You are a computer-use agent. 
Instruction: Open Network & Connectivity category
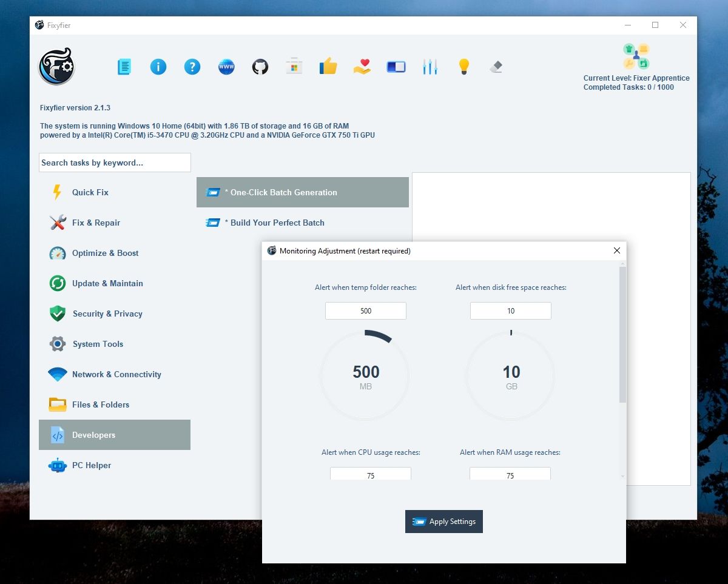click(115, 374)
